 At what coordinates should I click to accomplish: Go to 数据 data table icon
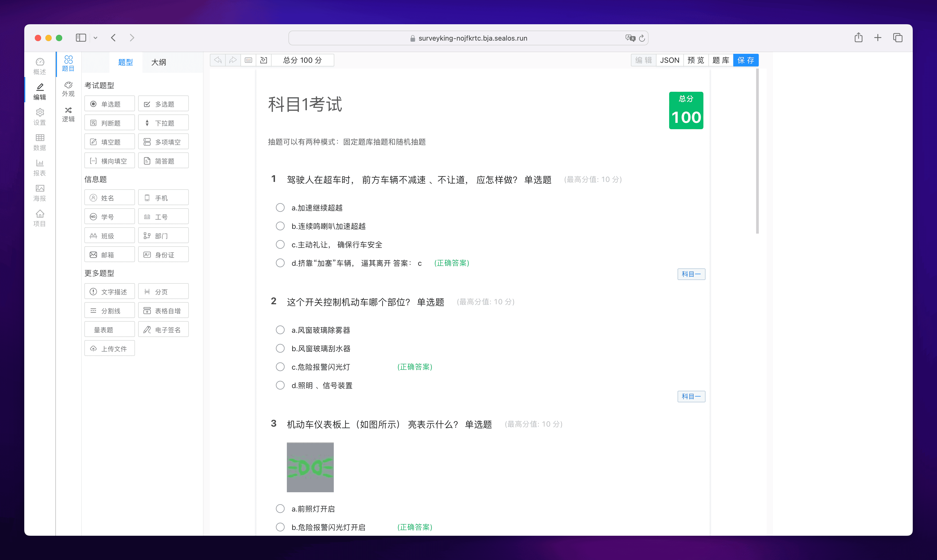point(40,142)
